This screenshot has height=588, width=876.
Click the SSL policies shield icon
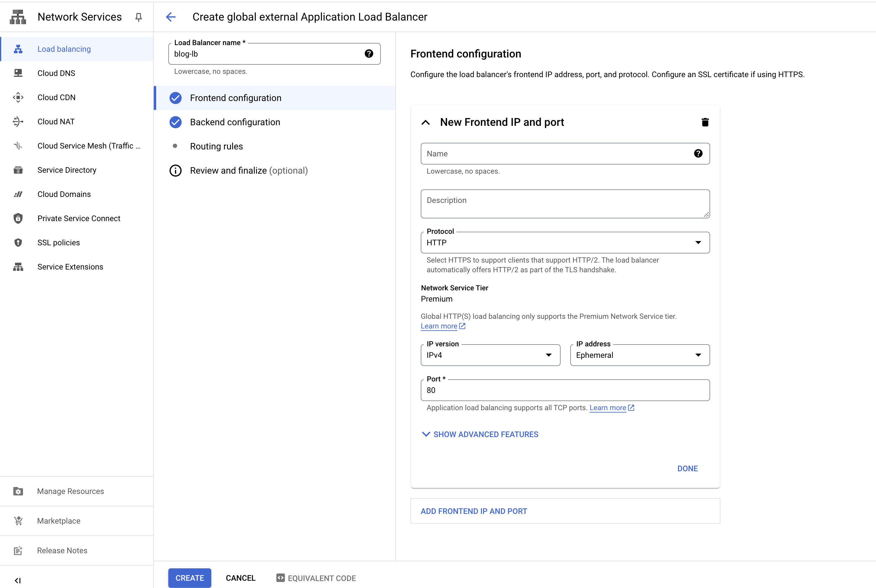[18, 243]
